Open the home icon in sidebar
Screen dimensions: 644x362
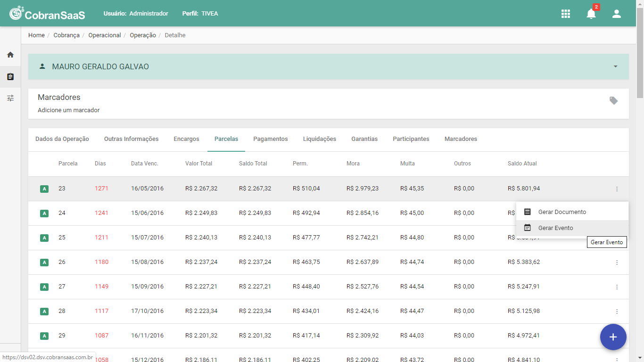point(10,55)
